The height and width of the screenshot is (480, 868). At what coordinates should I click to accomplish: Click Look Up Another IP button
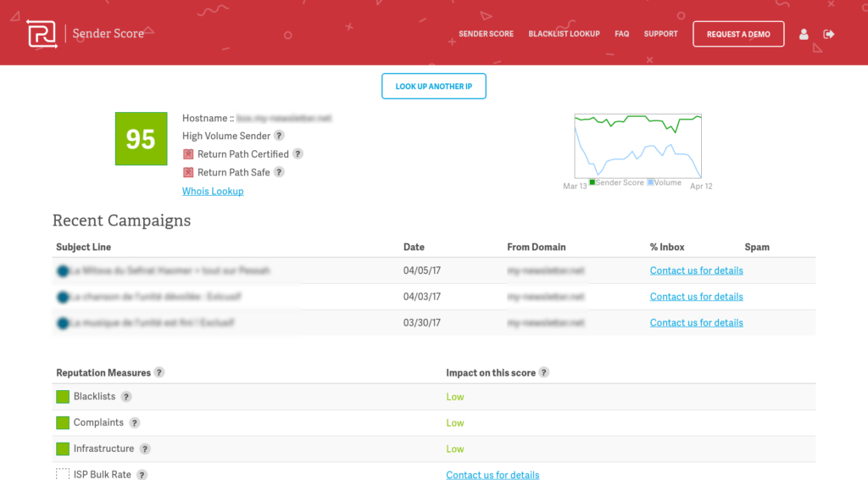[x=434, y=87]
